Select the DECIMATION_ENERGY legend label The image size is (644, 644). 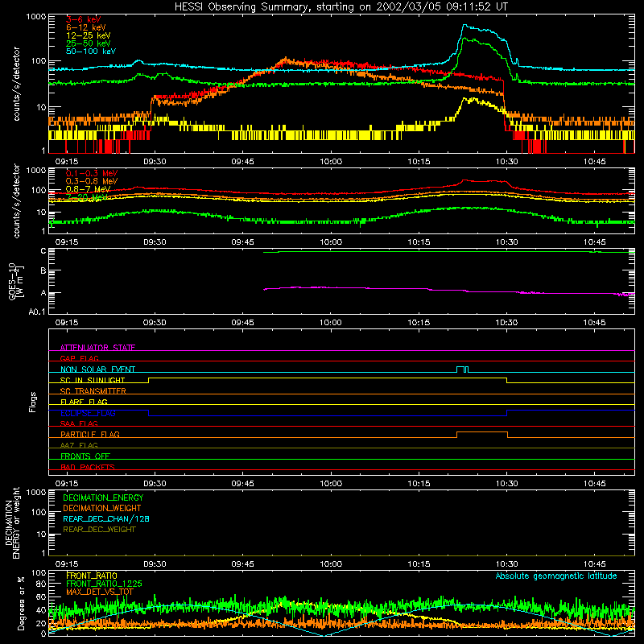pyautogui.click(x=103, y=497)
